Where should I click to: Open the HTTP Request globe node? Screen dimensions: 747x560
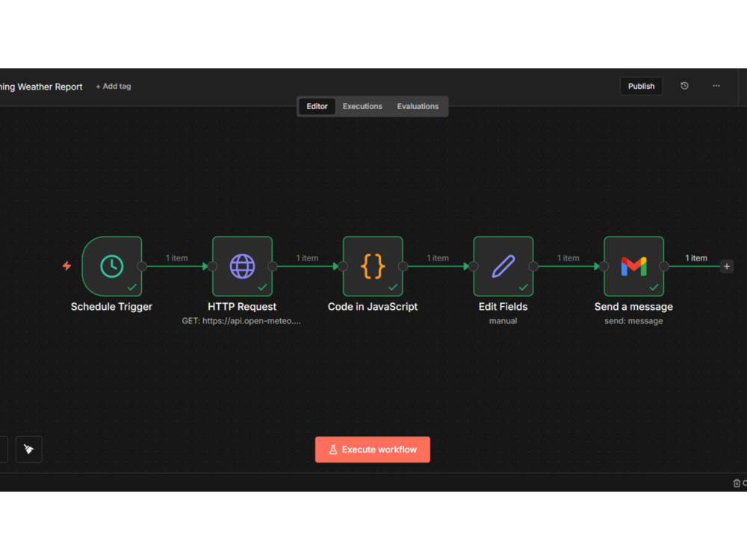coord(243,267)
